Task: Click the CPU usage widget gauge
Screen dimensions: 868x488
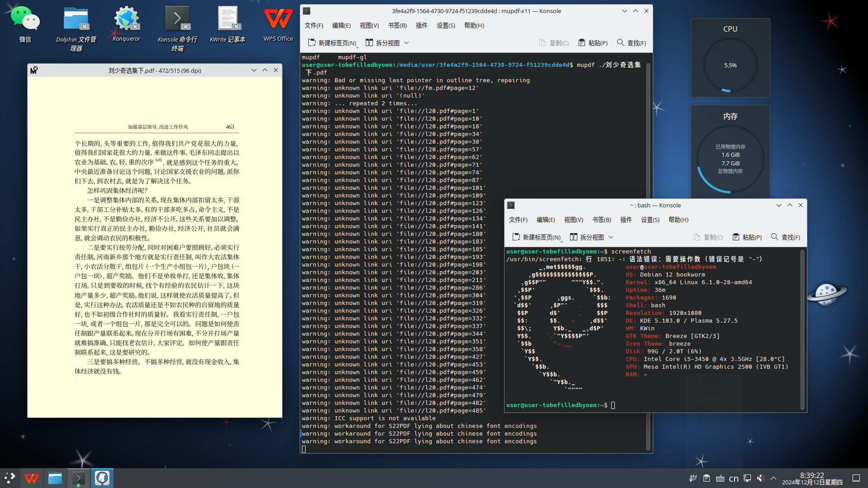Action: tap(730, 66)
